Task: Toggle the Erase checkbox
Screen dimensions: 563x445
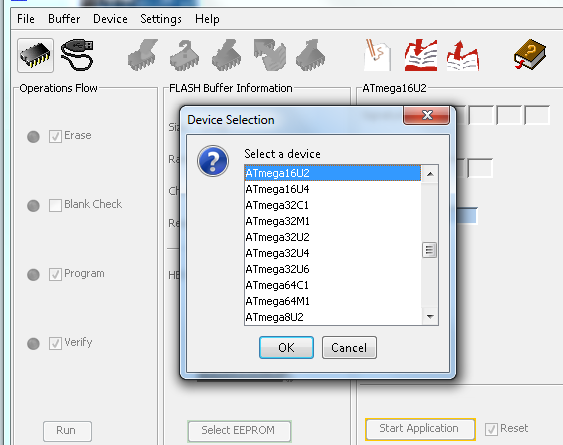Action: [55, 136]
